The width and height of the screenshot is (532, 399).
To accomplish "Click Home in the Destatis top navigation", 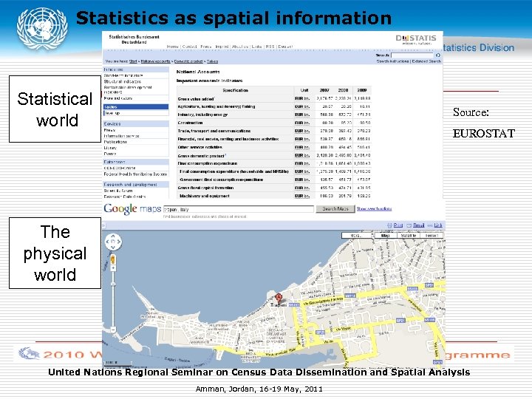I will 173,47.
